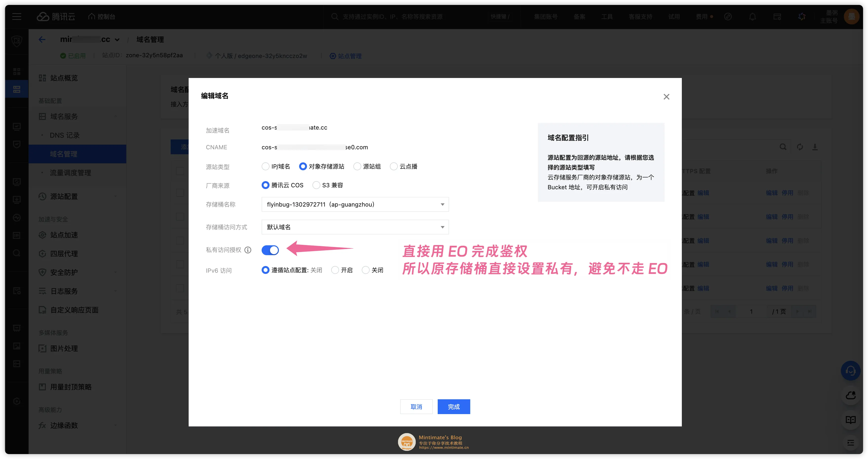Screen dimensions: 868x459
Task: Click the customer service headset floating button
Action: tap(850, 371)
